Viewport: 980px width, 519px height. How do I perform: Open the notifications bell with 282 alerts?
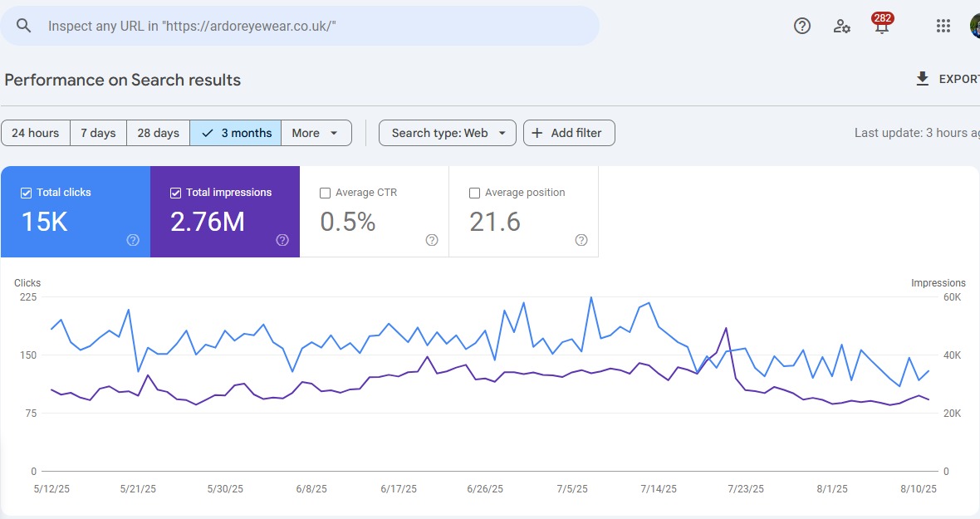point(881,26)
